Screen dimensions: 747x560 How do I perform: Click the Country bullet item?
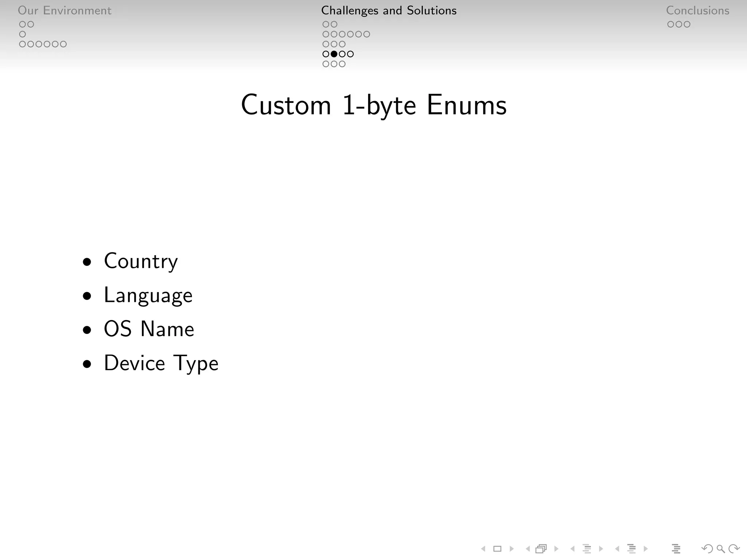click(x=141, y=261)
